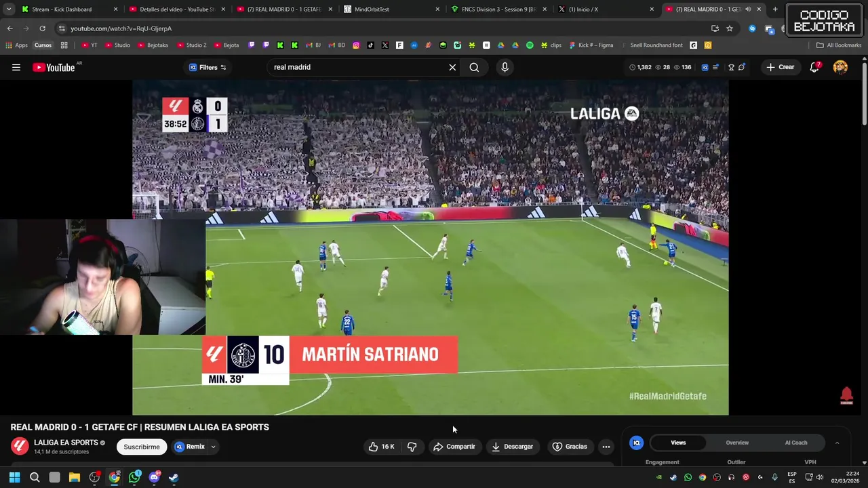
Task: Open Discord from taskbar
Action: point(154,477)
